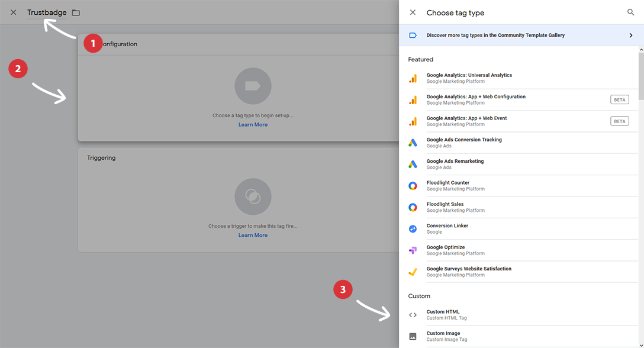Click Conversion Linker blue icon
This screenshot has height=348, width=644.
tap(413, 229)
